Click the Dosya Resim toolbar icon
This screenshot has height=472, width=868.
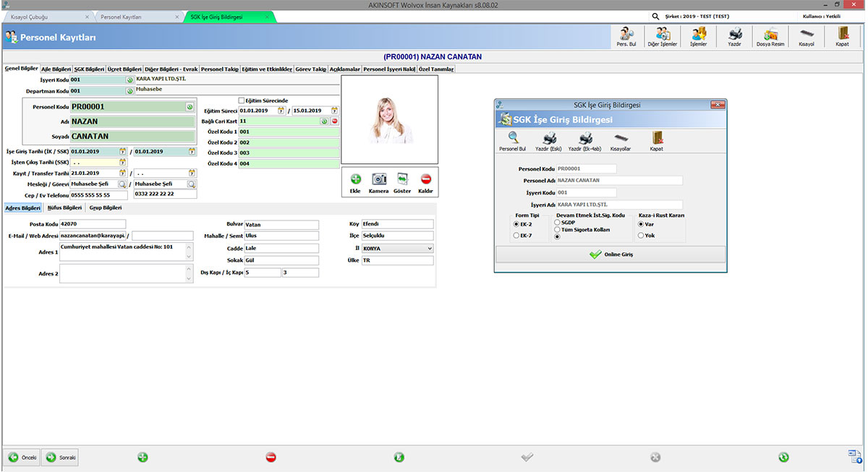pyautogui.click(x=770, y=36)
